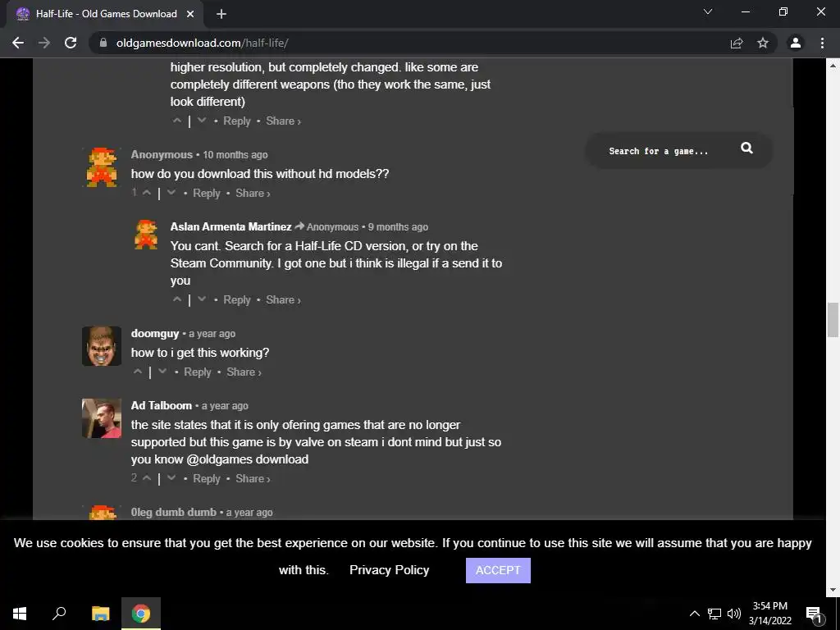Open the clock showing 3:54 PM
Viewport: 840px width, 630px height.
pos(769,614)
